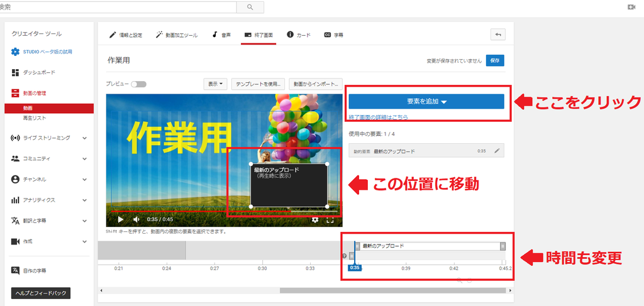This screenshot has height=306, width=644.
Task: Click the ライブ ストリーミング broadcast icon
Action: tap(15, 138)
